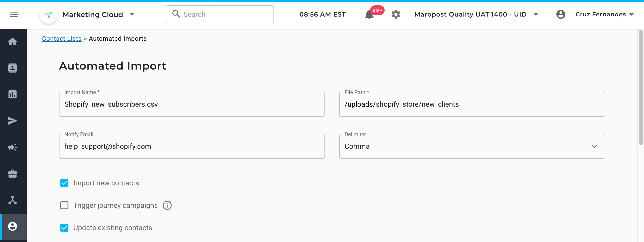Open the Contacts sidebar icon

point(13,68)
